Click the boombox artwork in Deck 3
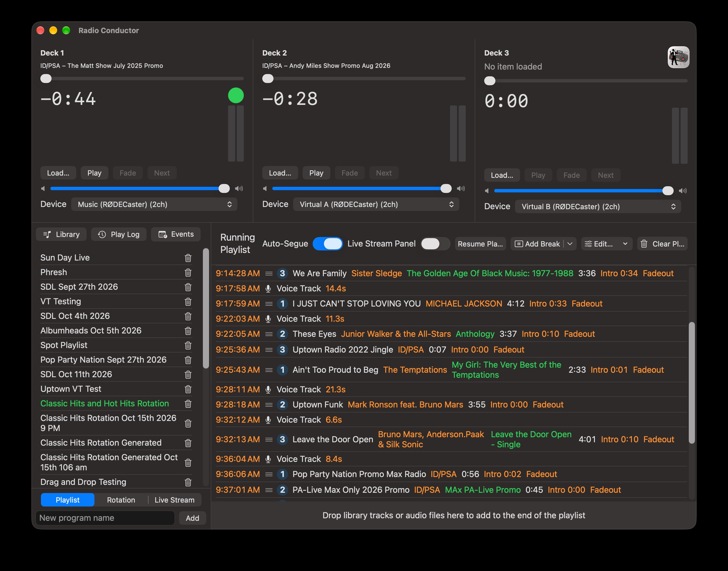728x571 pixels. click(678, 57)
